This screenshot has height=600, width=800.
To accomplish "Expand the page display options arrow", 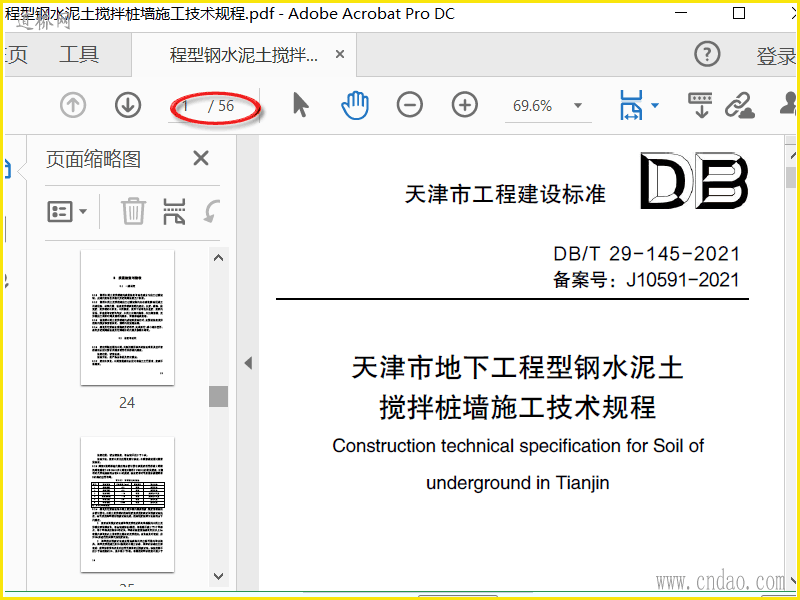I will 655,106.
